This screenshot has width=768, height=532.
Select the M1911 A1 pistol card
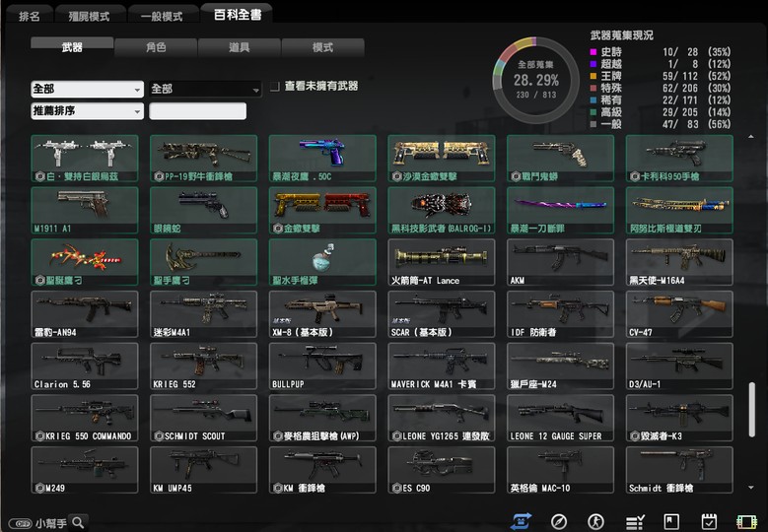pyautogui.click(x=84, y=209)
